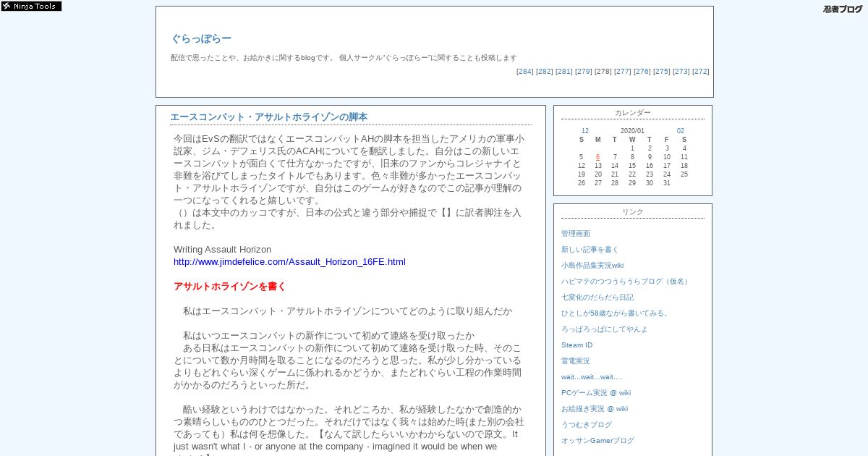The height and width of the screenshot is (456, 868).
Task: Go to entry number 273
Action: 681,72
